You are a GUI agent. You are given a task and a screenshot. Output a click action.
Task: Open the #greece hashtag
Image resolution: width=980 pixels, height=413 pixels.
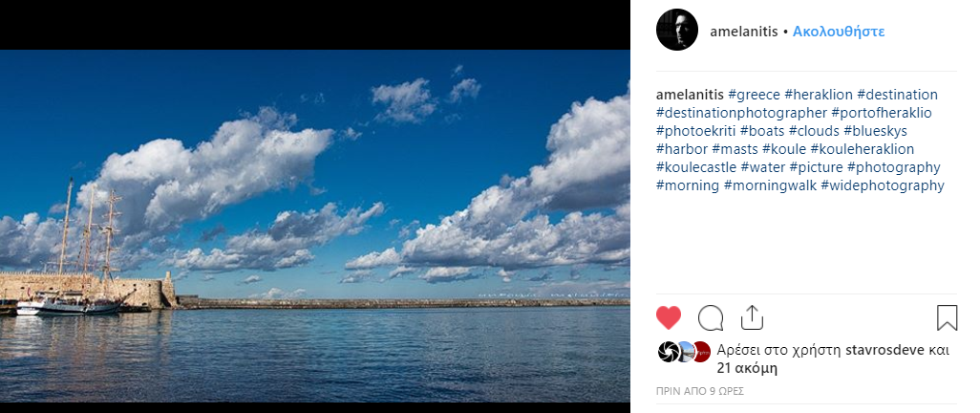coord(754,95)
